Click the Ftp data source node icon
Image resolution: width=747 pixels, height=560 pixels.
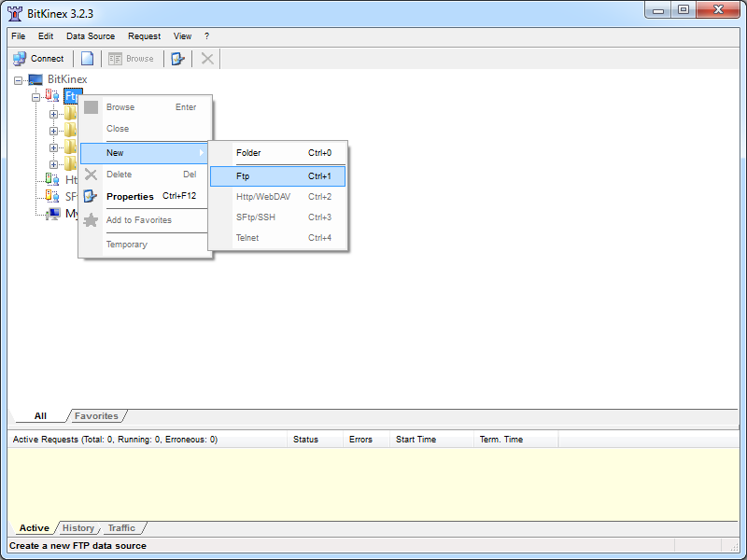click(x=52, y=96)
